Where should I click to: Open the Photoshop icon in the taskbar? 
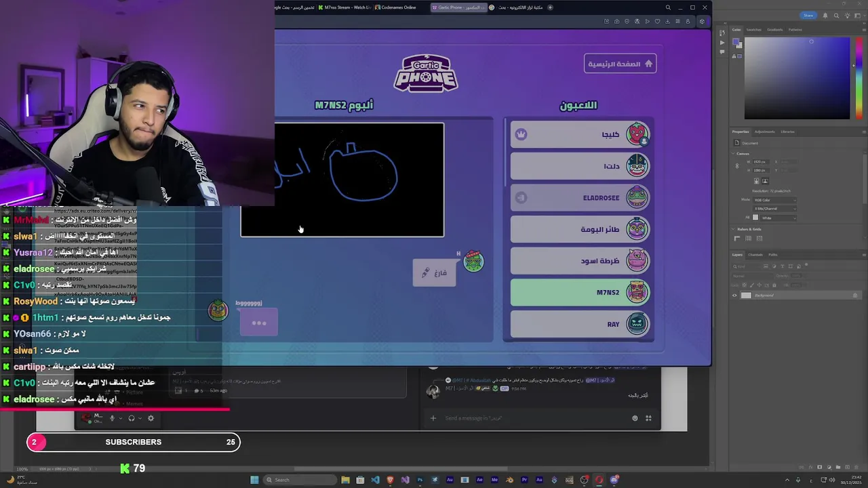coord(420,480)
